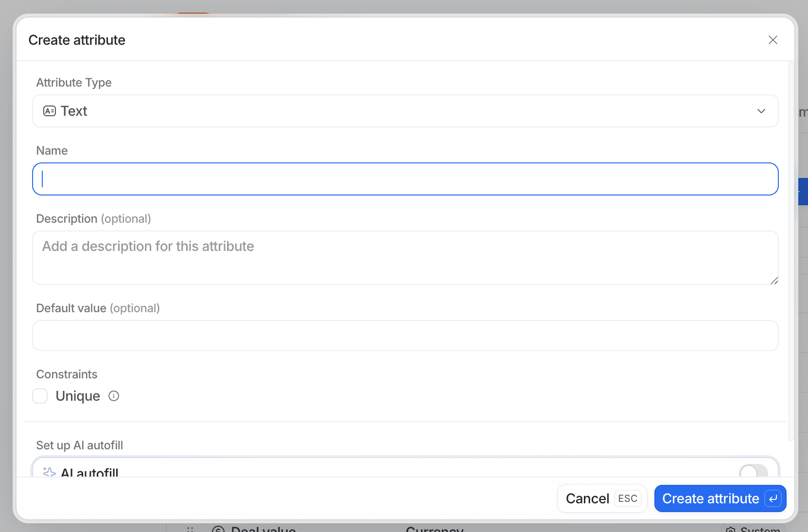Close the Create attribute dialog

click(x=773, y=40)
